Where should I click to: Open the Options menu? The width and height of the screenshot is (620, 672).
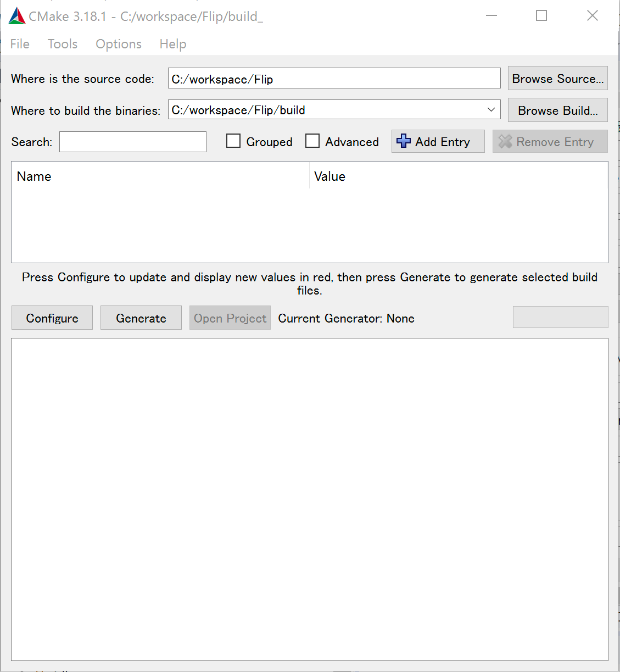[119, 44]
